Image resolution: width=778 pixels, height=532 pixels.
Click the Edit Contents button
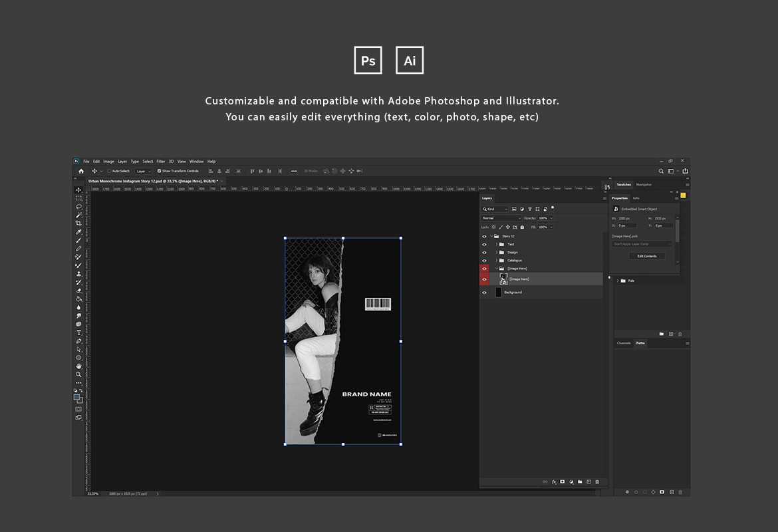647,256
